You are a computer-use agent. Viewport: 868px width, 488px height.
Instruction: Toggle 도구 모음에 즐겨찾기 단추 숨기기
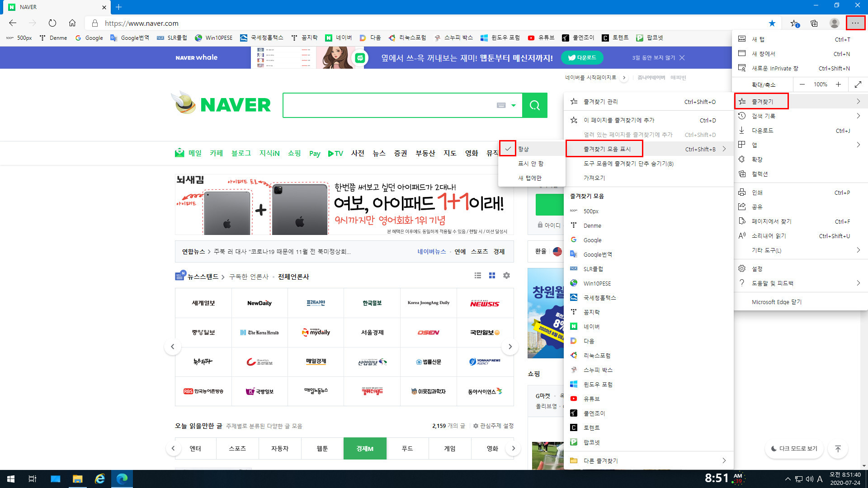pyautogui.click(x=648, y=163)
